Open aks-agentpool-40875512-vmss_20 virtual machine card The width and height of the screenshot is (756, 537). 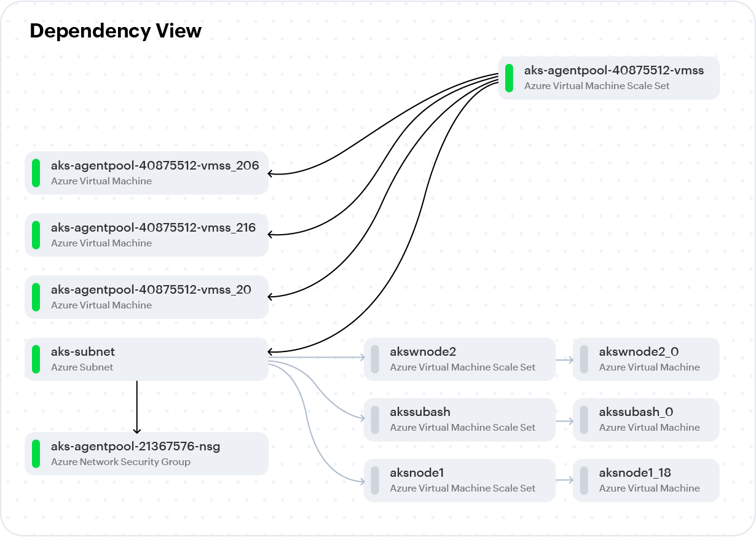click(146, 297)
